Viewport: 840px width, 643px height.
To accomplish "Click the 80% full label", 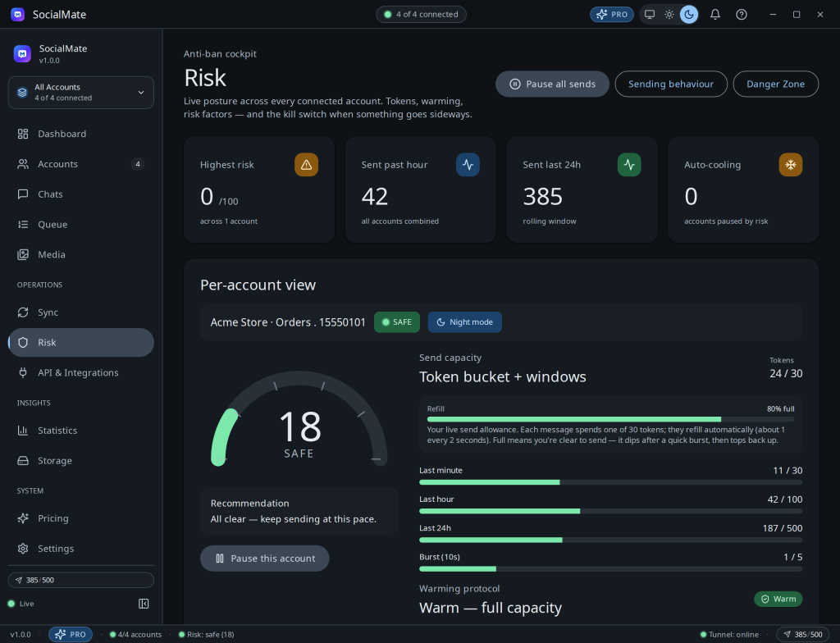I will coord(781,408).
